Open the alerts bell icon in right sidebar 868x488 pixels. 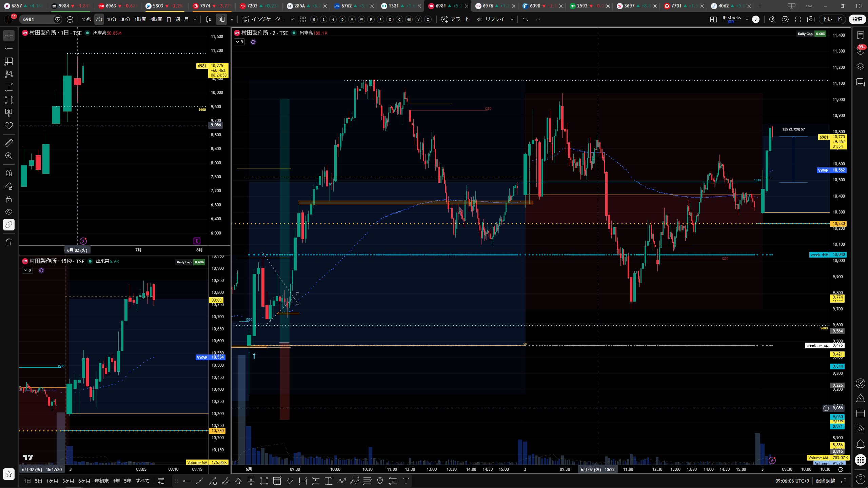point(860,444)
